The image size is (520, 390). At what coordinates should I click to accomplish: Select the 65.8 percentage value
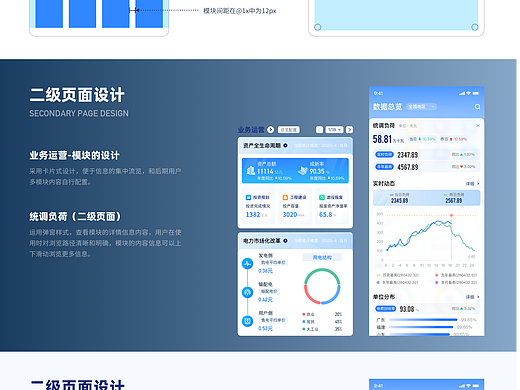point(326,215)
